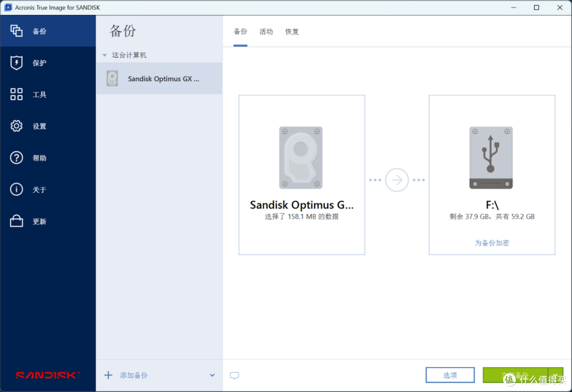Open the 备份 sidebar section

[x=48, y=31]
